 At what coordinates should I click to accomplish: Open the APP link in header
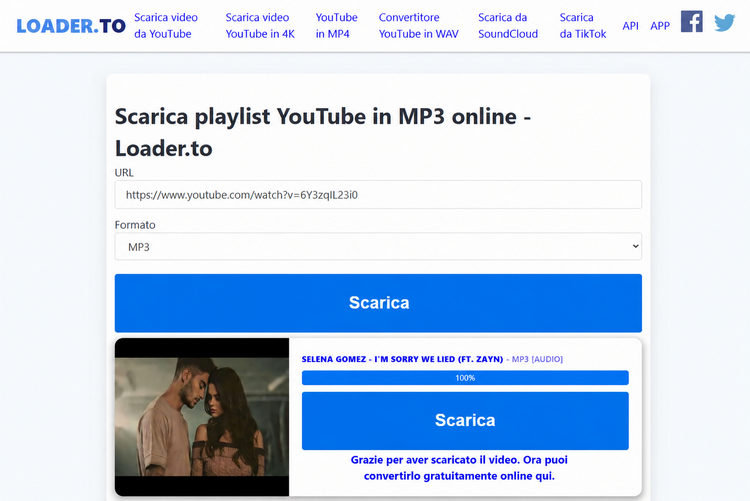tap(660, 26)
